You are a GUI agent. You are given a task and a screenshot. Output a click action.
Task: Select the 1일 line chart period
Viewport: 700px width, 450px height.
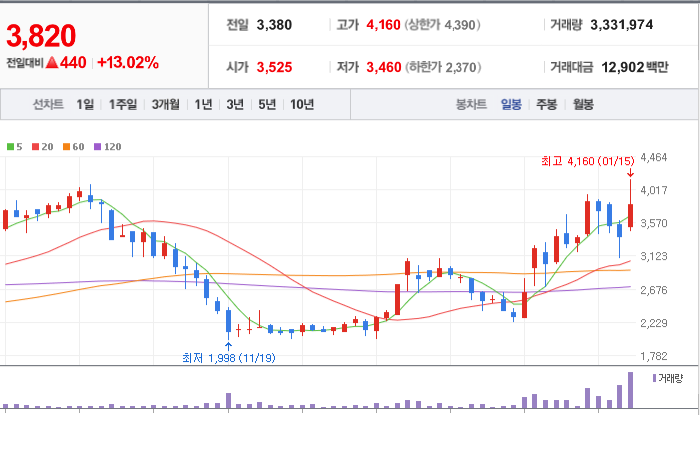(x=85, y=104)
